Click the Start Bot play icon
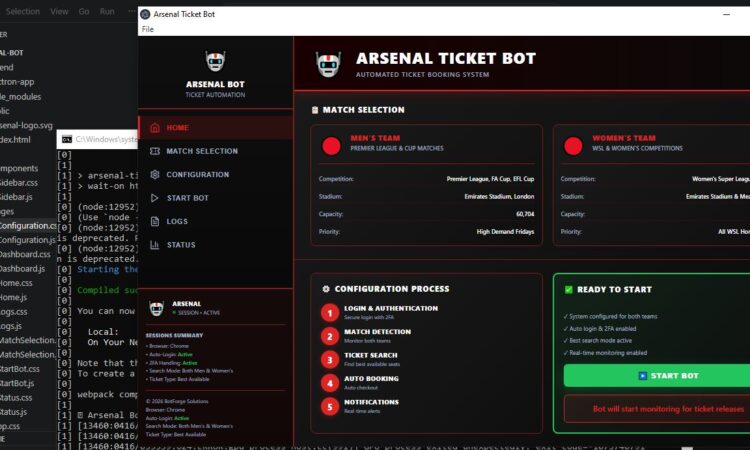The height and width of the screenshot is (450, 750). pos(155,198)
